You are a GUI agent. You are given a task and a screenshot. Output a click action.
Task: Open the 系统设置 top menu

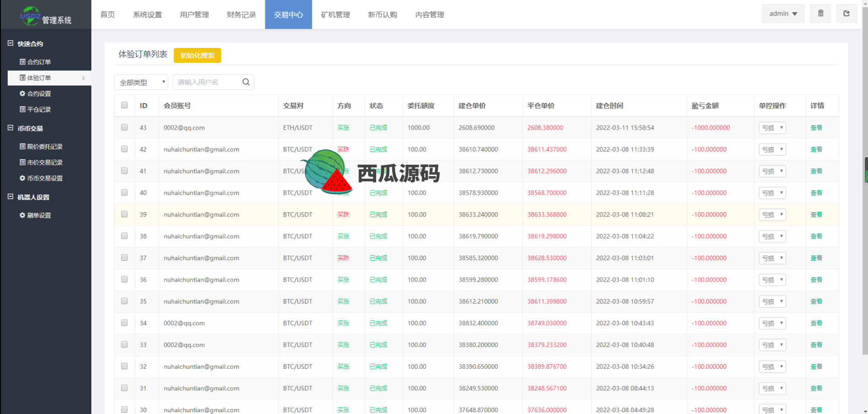point(147,15)
